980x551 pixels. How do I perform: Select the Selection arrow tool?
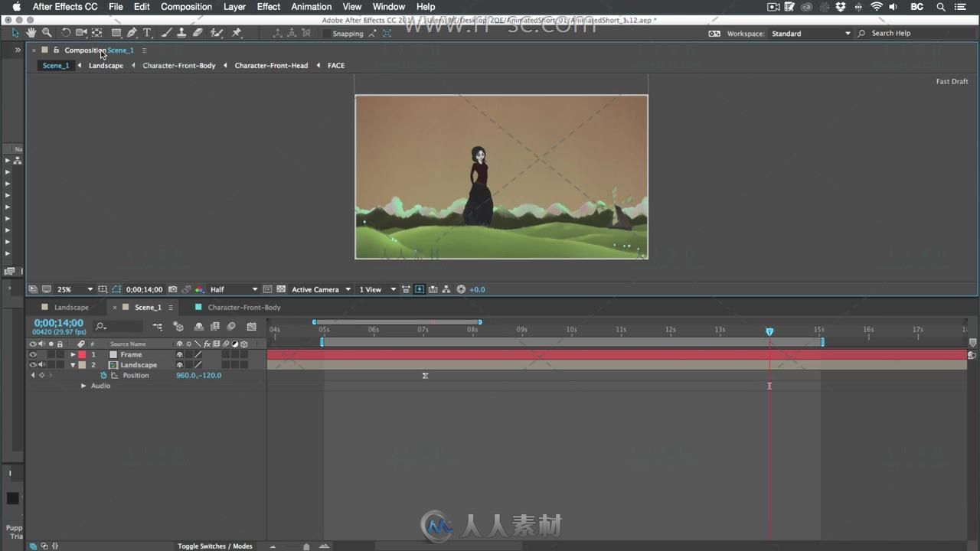click(x=15, y=33)
